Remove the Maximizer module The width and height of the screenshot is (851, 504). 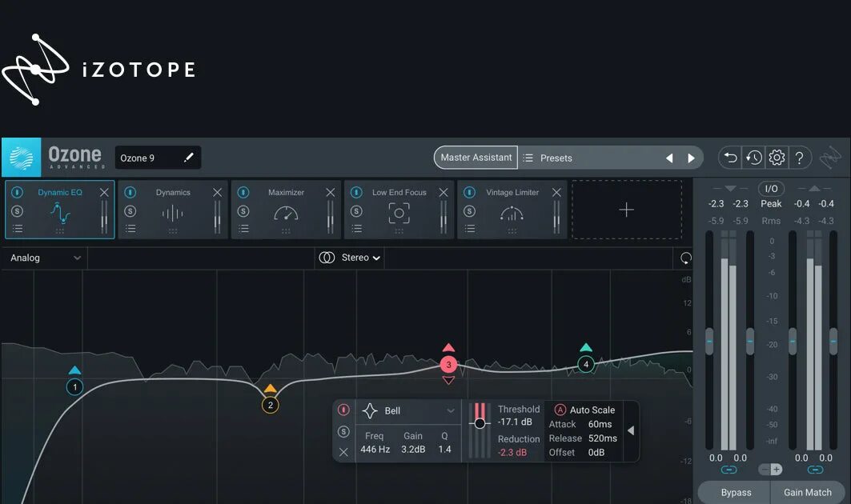[x=330, y=192]
